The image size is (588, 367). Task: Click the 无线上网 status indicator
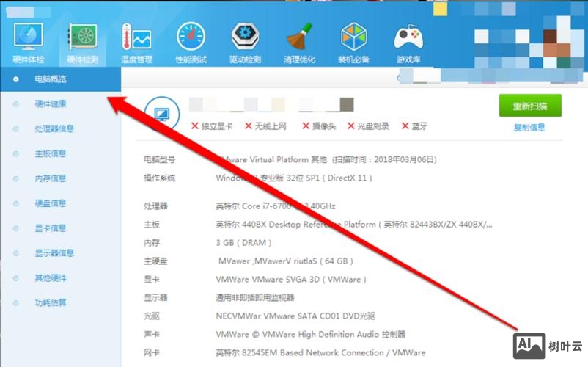[x=265, y=126]
